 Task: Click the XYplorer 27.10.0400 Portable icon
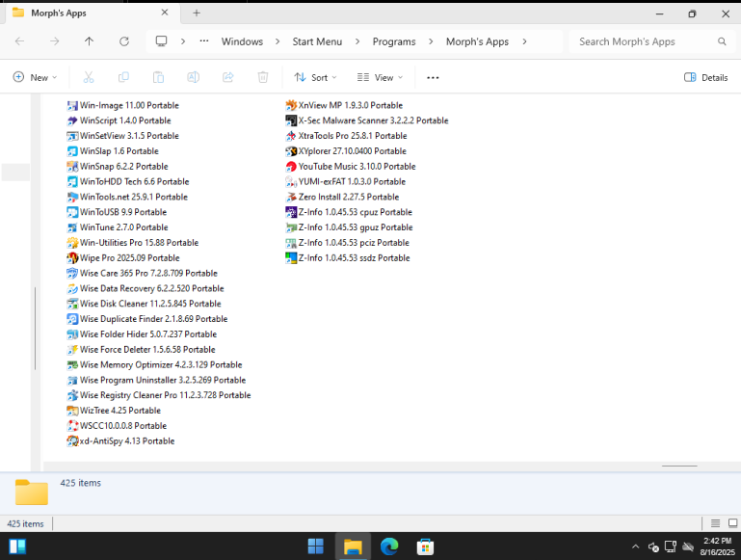[291, 151]
